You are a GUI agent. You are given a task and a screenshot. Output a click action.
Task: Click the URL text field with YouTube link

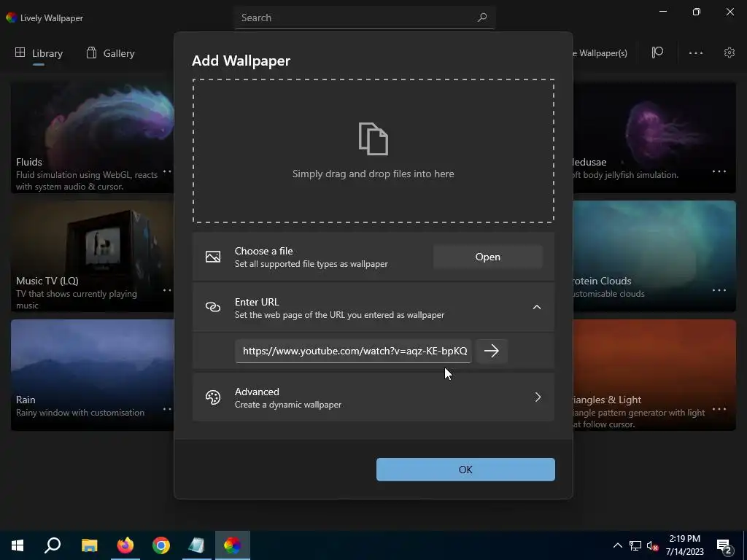pos(353,351)
